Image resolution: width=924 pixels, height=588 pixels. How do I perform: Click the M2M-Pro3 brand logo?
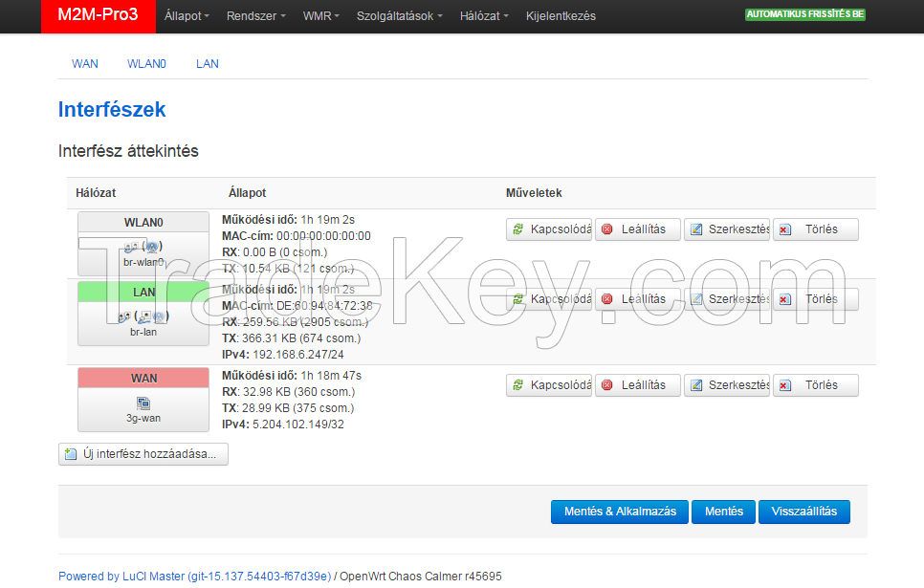[98, 16]
